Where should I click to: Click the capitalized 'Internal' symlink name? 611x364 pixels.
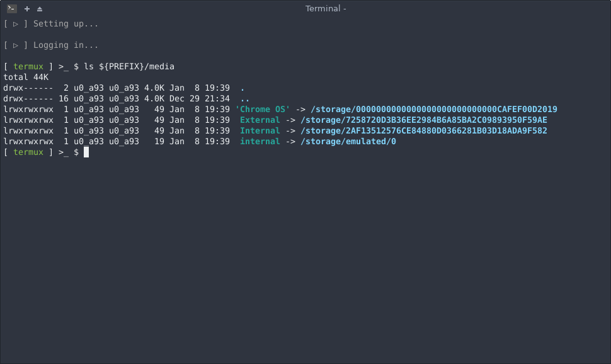[x=260, y=131]
